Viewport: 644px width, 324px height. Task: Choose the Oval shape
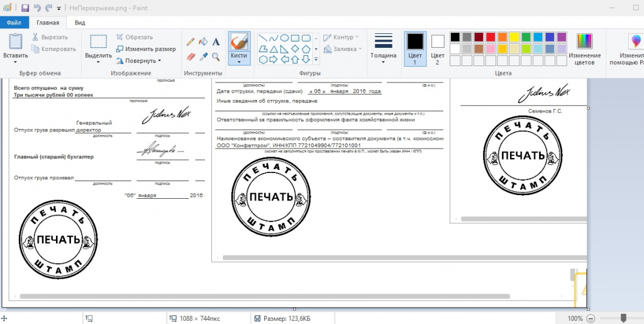pyautogui.click(x=284, y=38)
